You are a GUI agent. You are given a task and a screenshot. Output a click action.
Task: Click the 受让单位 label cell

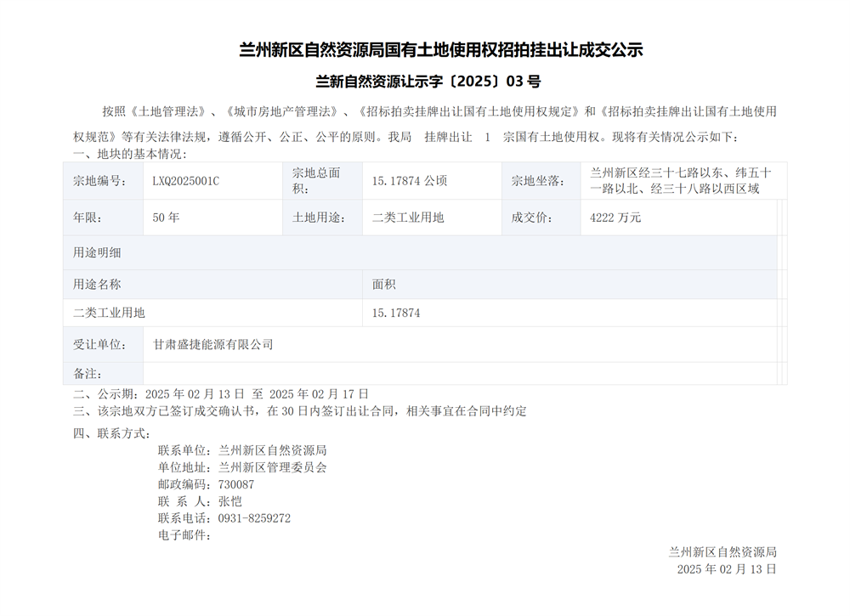coord(103,345)
